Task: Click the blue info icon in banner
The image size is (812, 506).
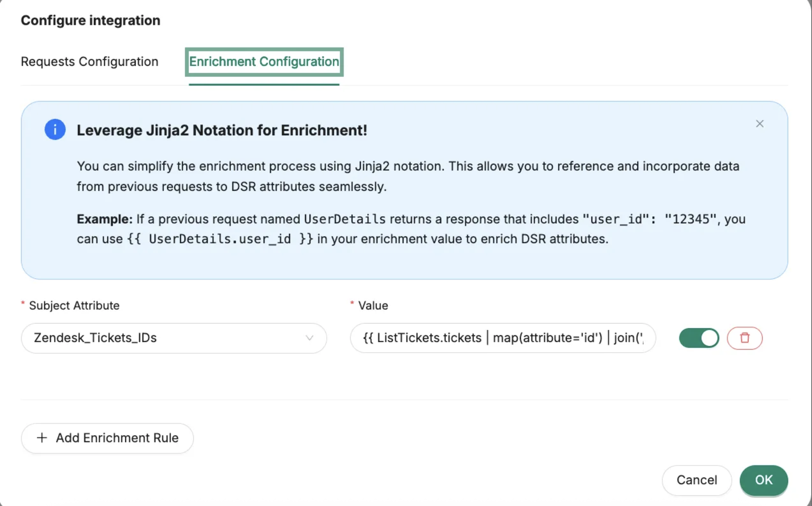Action: (55, 130)
